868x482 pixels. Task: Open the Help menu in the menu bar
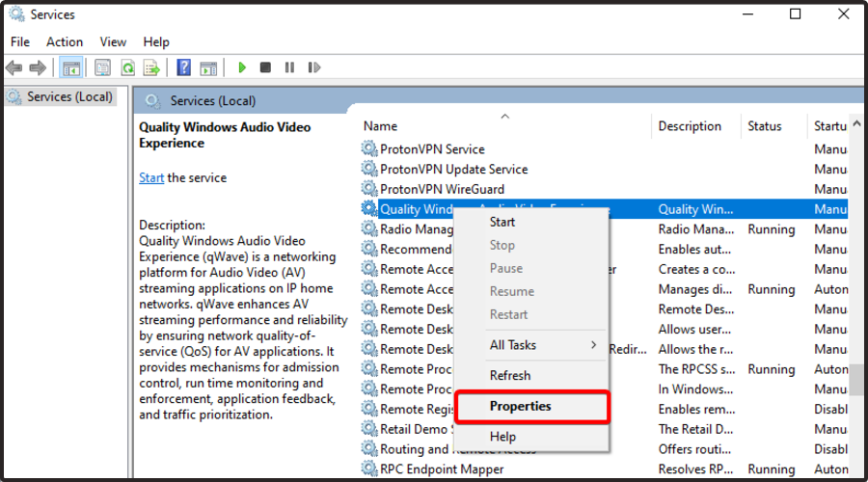coord(156,42)
